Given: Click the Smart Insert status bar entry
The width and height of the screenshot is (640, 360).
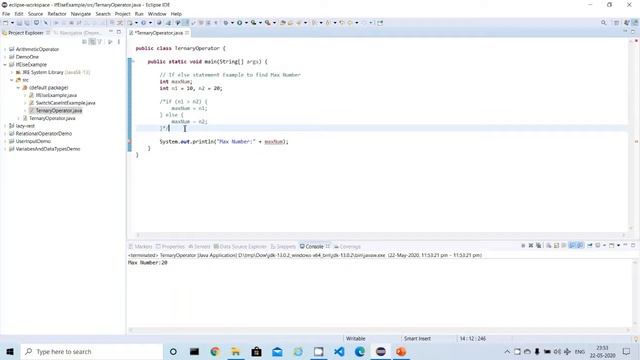Looking at the screenshot, I should 417,339.
